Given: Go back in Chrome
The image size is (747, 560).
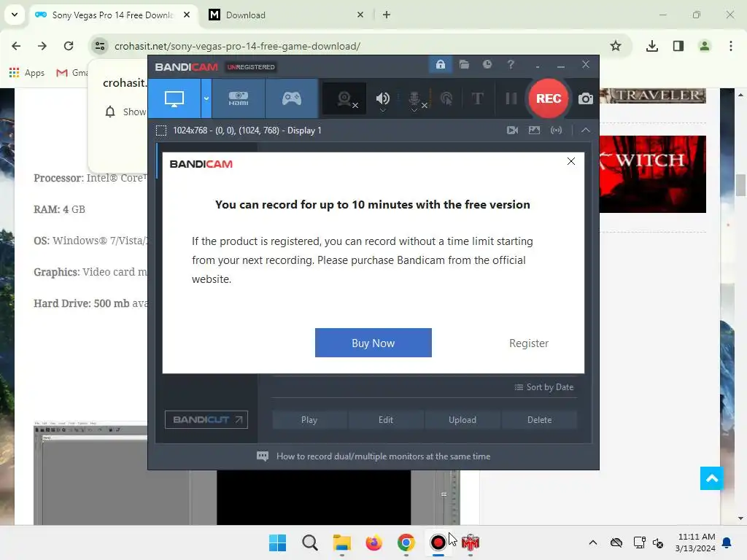Looking at the screenshot, I should (16, 46).
